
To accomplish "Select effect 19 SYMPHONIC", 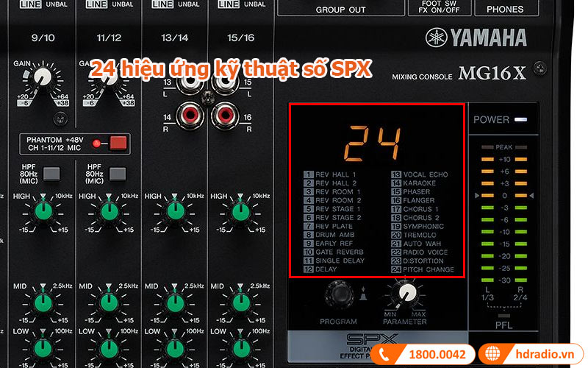I will [417, 227].
